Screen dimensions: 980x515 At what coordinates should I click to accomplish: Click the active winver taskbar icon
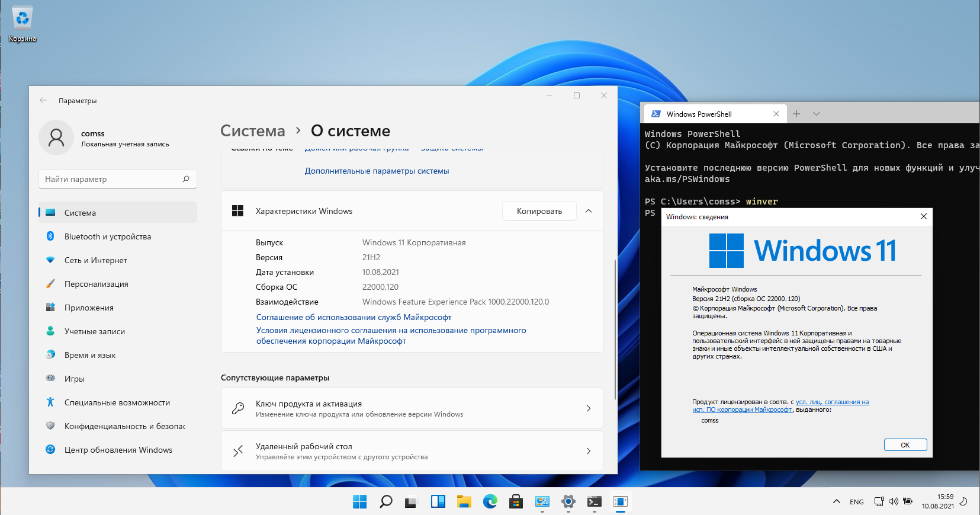click(x=621, y=502)
